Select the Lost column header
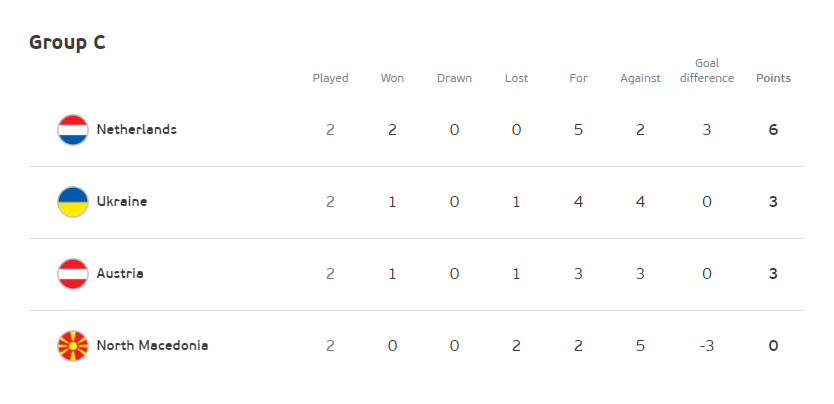Screen dimensions: 834x404 click(516, 78)
